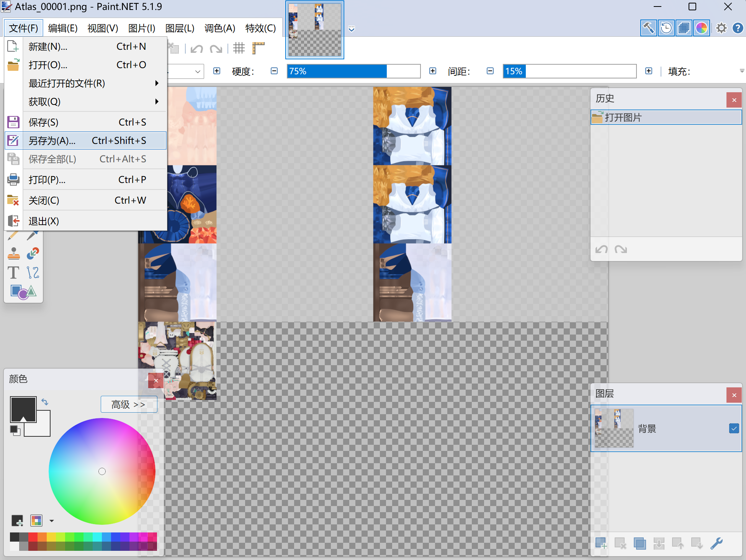This screenshot has height=560, width=746.
Task: Select the Shapes tool
Action: click(x=23, y=292)
